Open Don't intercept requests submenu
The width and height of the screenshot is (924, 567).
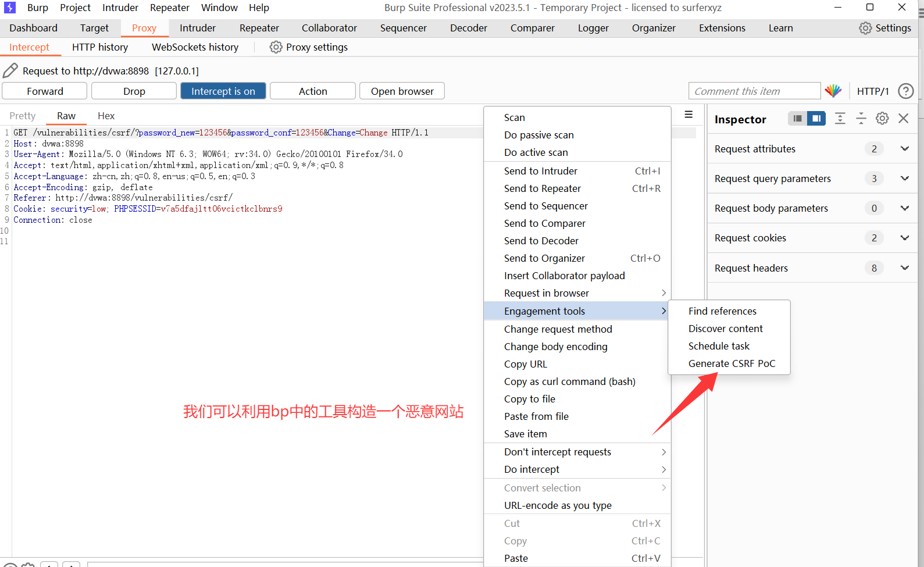(577, 452)
